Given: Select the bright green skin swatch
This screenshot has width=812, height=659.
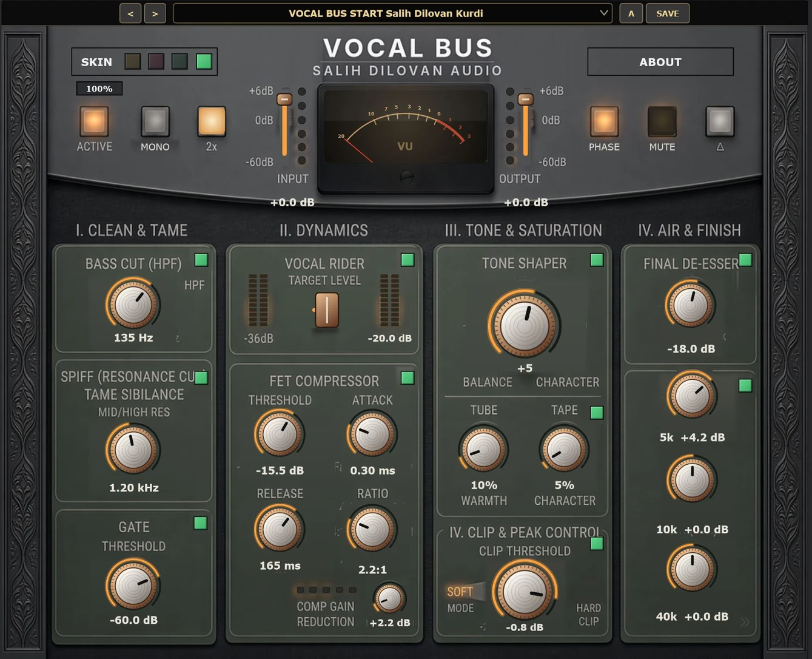Looking at the screenshot, I should click(x=204, y=61).
